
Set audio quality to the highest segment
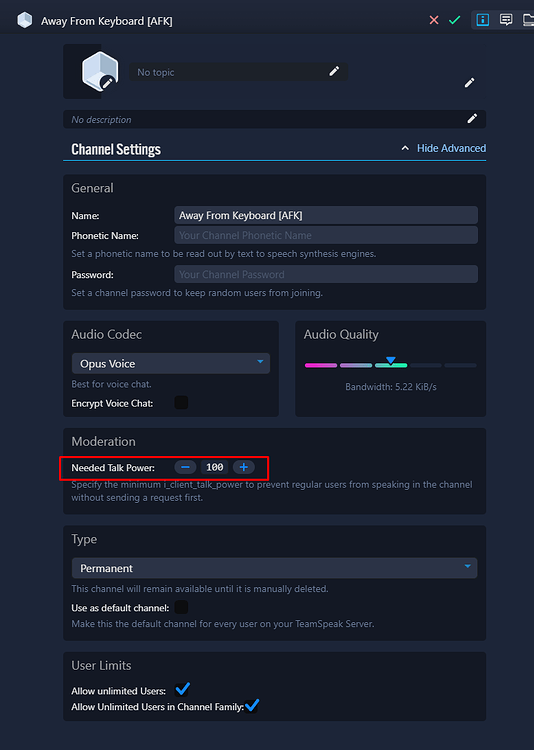click(460, 365)
